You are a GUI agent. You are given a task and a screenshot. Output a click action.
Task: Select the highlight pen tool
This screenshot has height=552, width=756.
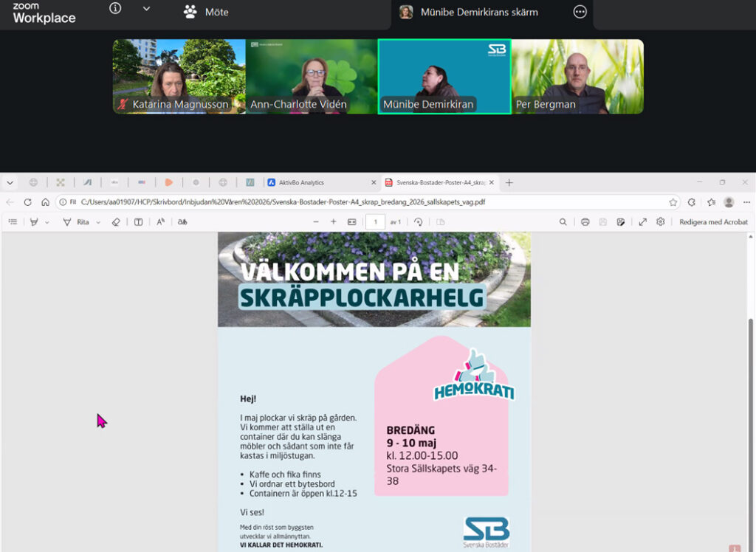pyautogui.click(x=34, y=221)
